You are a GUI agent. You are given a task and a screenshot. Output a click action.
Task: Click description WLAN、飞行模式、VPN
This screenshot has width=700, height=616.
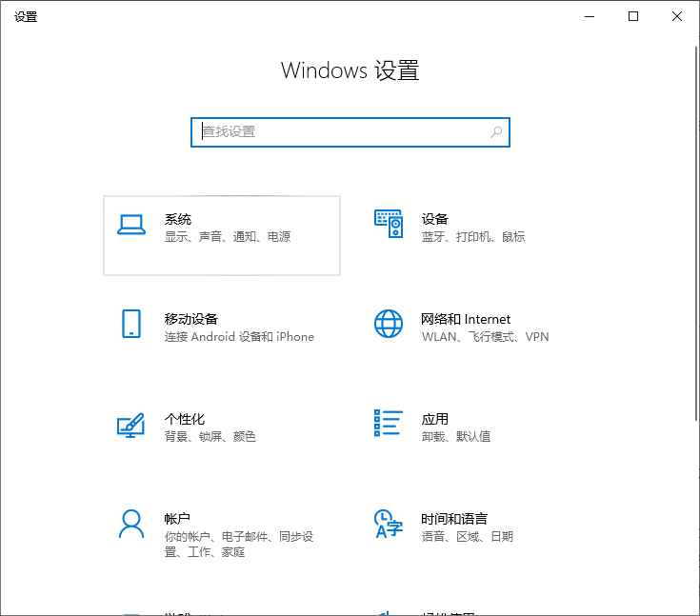[x=486, y=337]
